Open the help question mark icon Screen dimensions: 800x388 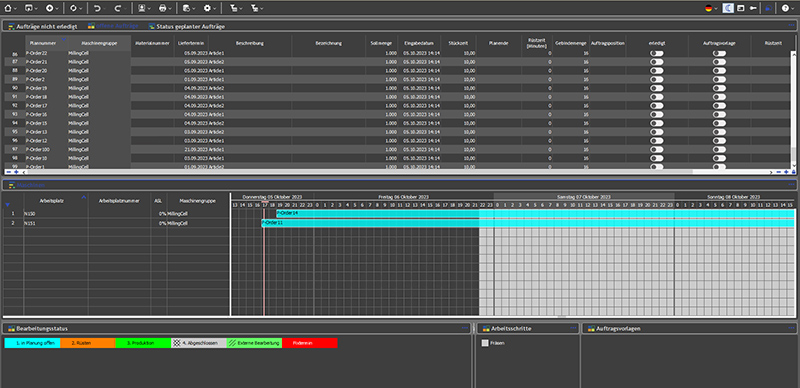click(785, 8)
